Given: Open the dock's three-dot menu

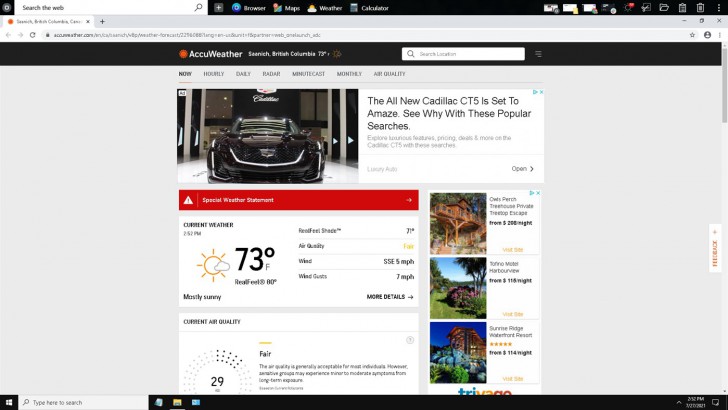Looking at the screenshot, I should pyautogui.click(x=719, y=7).
